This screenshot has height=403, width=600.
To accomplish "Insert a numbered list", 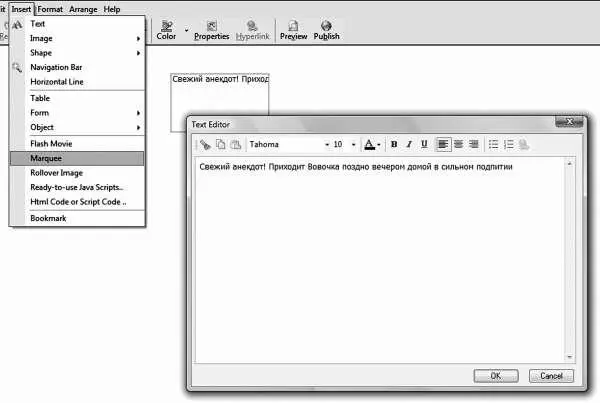I will click(x=509, y=145).
